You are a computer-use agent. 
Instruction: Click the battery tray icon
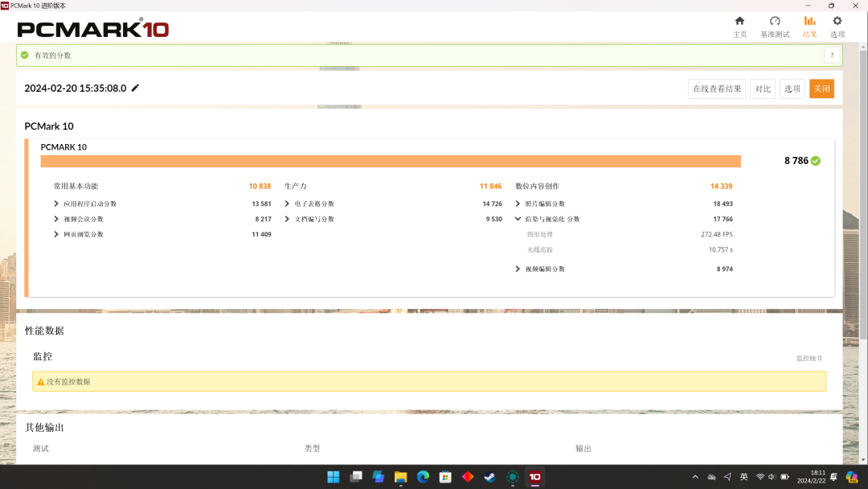click(x=784, y=477)
